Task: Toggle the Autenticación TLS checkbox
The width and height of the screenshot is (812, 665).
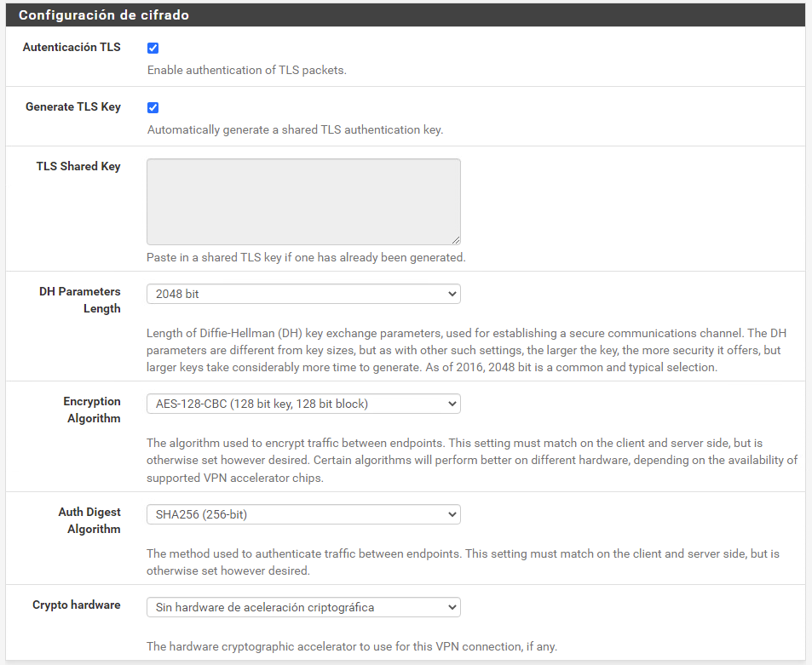Action: (153, 49)
